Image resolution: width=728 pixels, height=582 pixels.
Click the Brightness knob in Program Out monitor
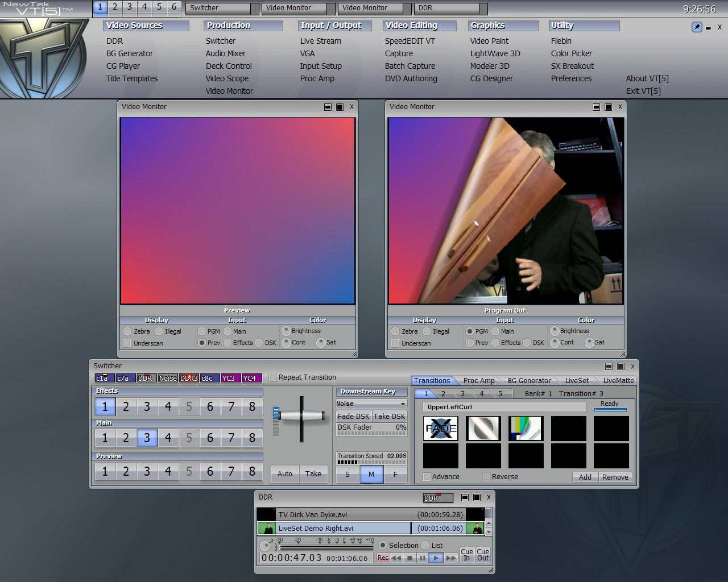pyautogui.click(x=555, y=331)
